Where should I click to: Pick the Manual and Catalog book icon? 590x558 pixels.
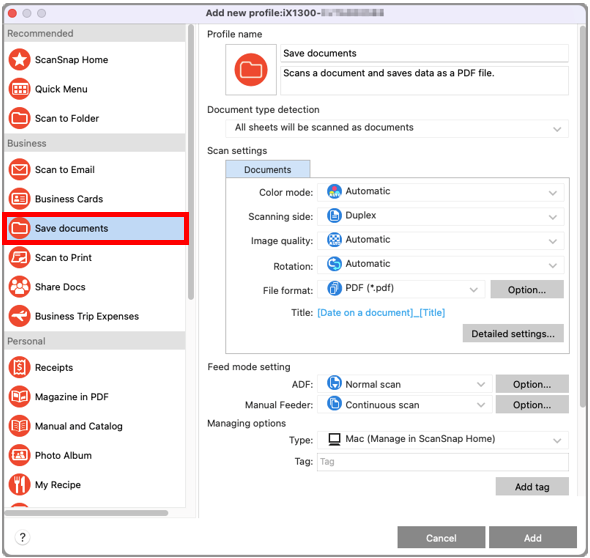point(20,426)
